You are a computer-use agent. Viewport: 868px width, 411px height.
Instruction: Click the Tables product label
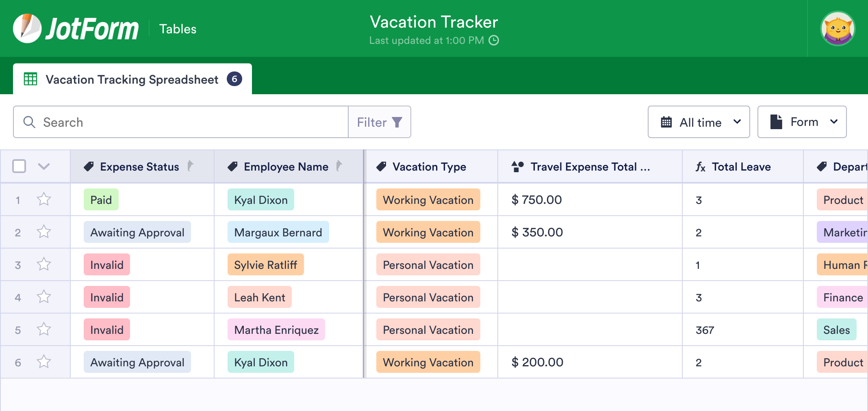click(x=178, y=29)
